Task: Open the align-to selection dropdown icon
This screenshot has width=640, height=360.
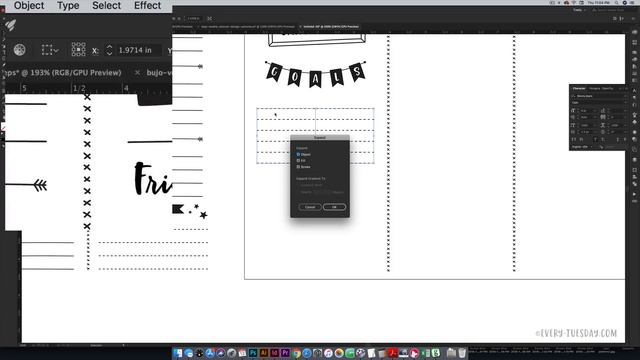Action: (x=50, y=50)
